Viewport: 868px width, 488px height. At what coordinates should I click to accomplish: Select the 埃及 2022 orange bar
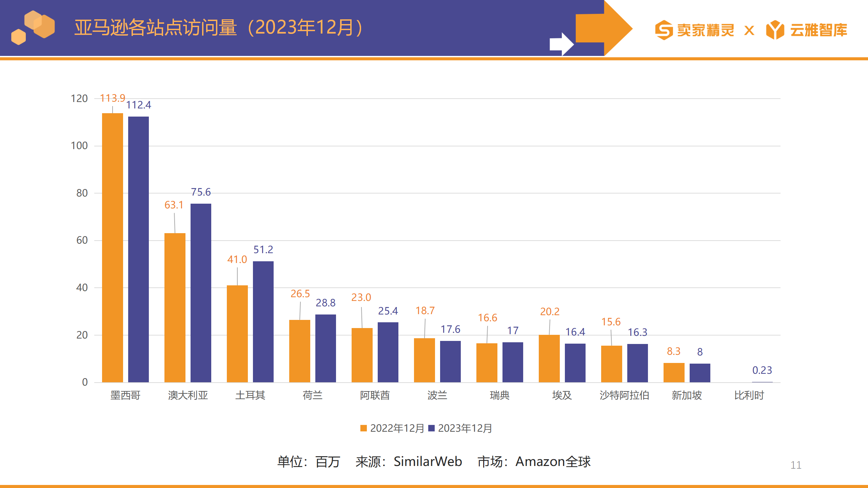click(549, 359)
